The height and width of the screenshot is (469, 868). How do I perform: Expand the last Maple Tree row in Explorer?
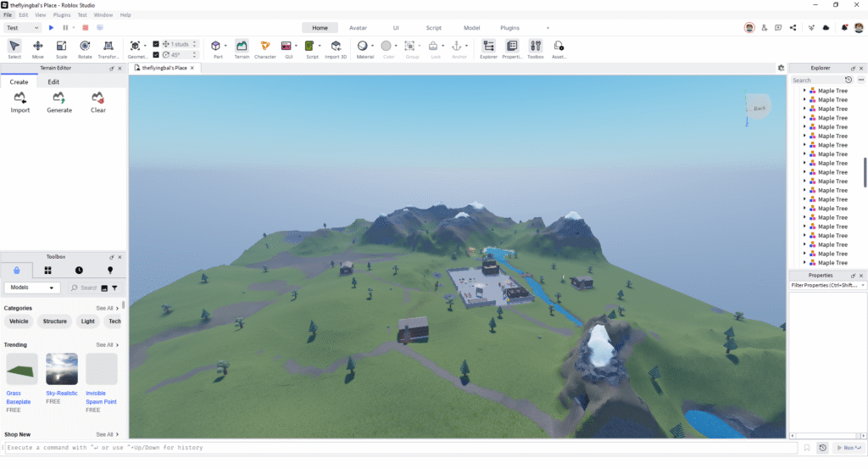click(804, 262)
